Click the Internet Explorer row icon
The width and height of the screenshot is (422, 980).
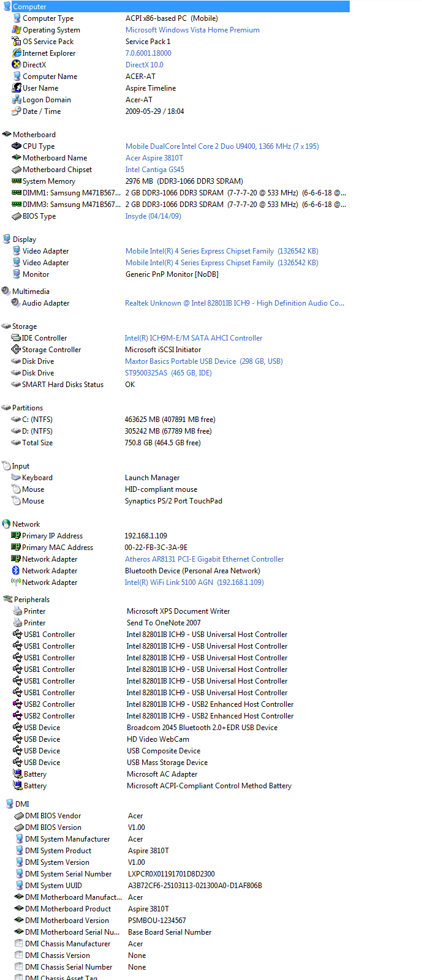tap(17, 53)
